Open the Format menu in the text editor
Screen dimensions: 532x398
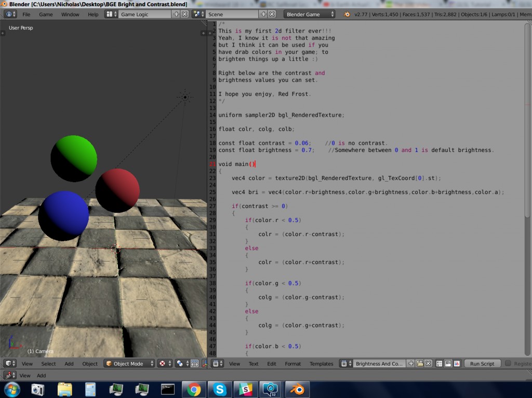[292, 364]
